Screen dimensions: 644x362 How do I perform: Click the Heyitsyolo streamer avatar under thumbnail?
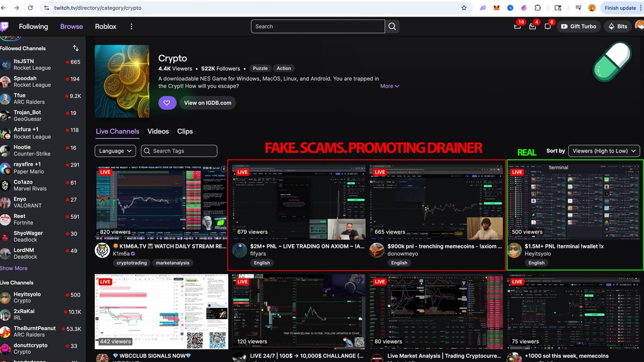point(515,250)
